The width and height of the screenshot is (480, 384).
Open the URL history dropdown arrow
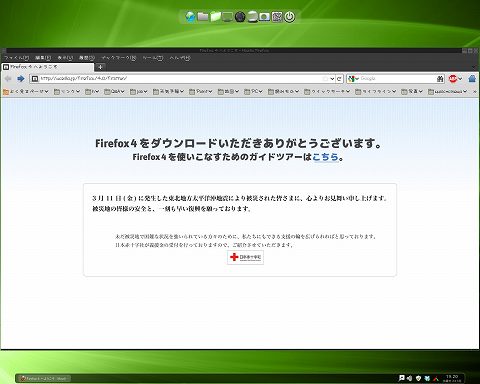pyautogui.click(x=332, y=79)
